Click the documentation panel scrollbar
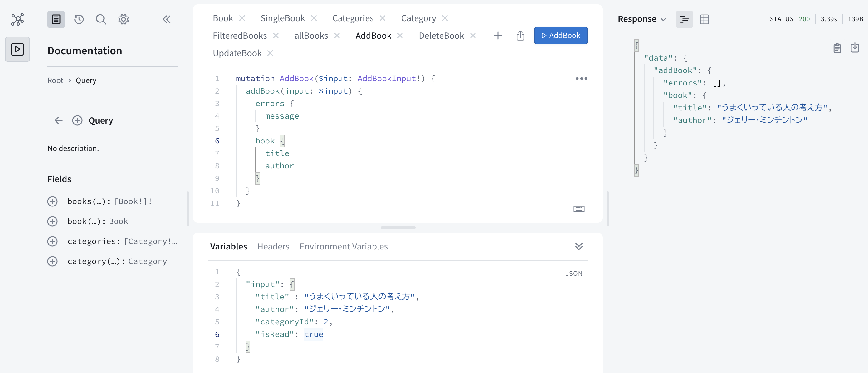868x373 pixels. coord(188,209)
